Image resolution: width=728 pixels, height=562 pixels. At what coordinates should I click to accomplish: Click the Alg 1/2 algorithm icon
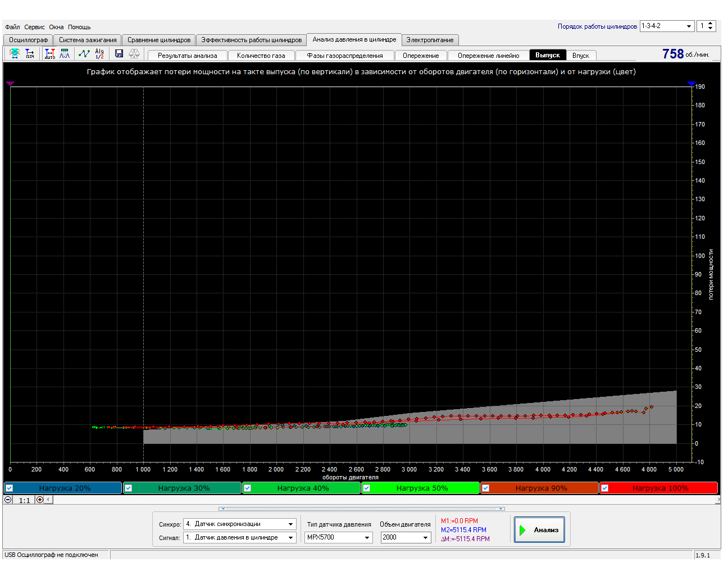tap(99, 53)
